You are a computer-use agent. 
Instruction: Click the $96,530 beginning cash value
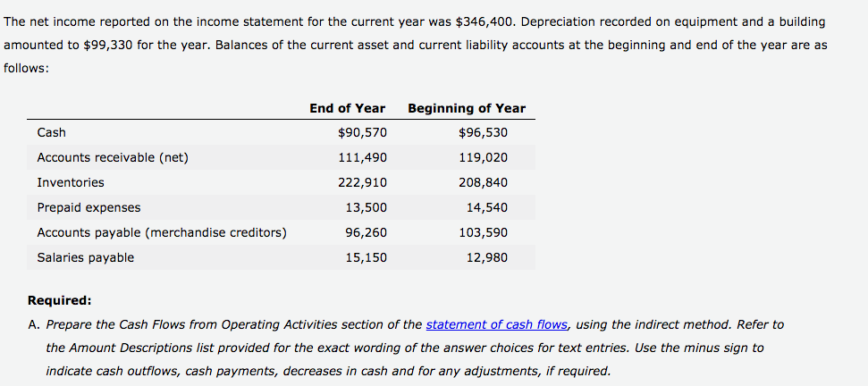click(x=483, y=133)
